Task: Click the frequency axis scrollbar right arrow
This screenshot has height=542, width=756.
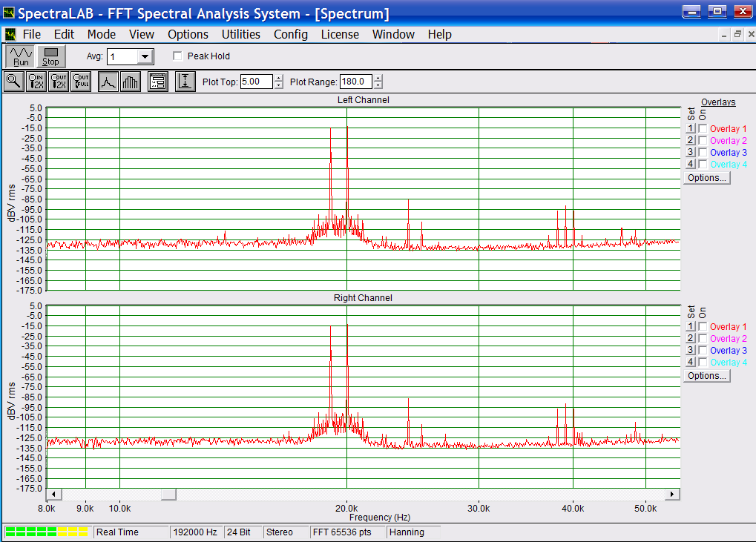Action: (x=672, y=494)
